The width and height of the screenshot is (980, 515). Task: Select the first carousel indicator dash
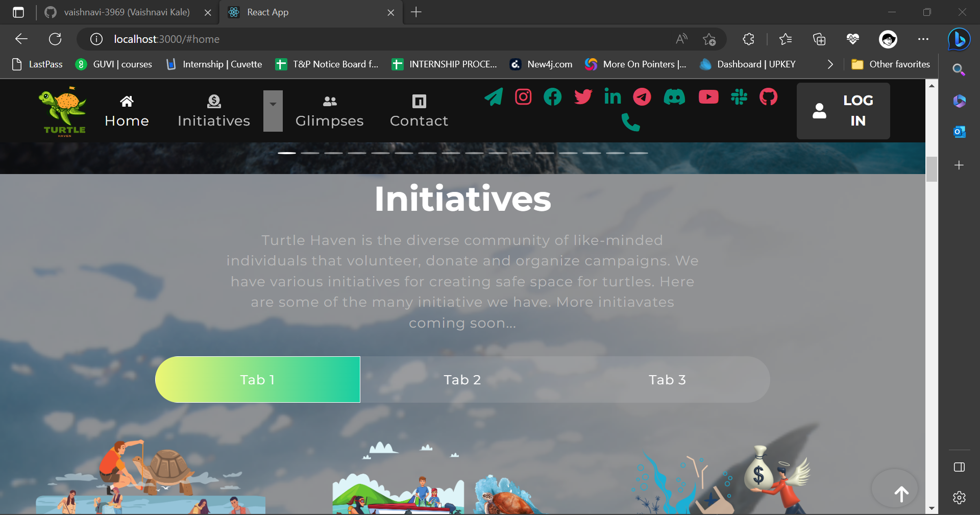[x=287, y=153]
